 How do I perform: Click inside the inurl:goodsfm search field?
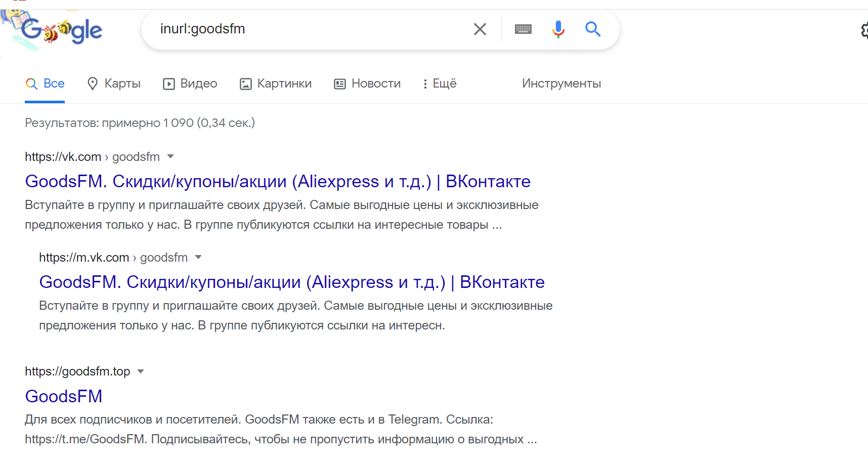(303, 29)
